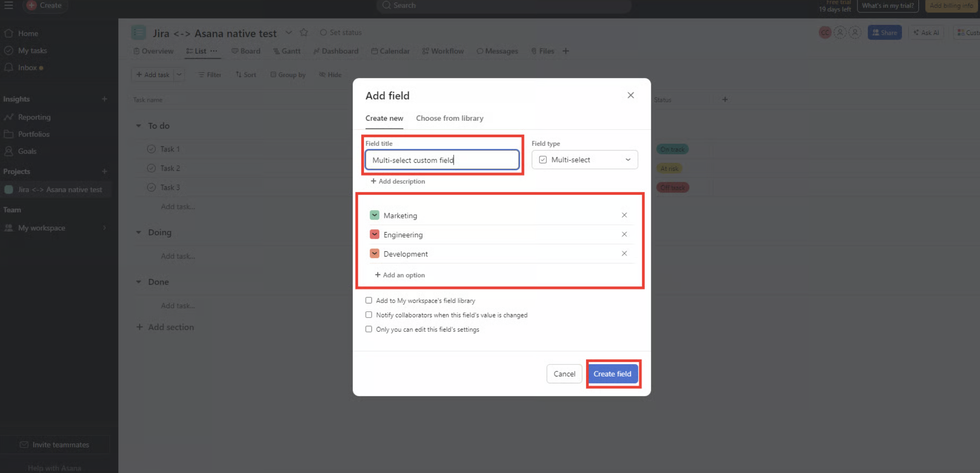Open Add task dropdown arrow
980x473 pixels.
tap(179, 74)
